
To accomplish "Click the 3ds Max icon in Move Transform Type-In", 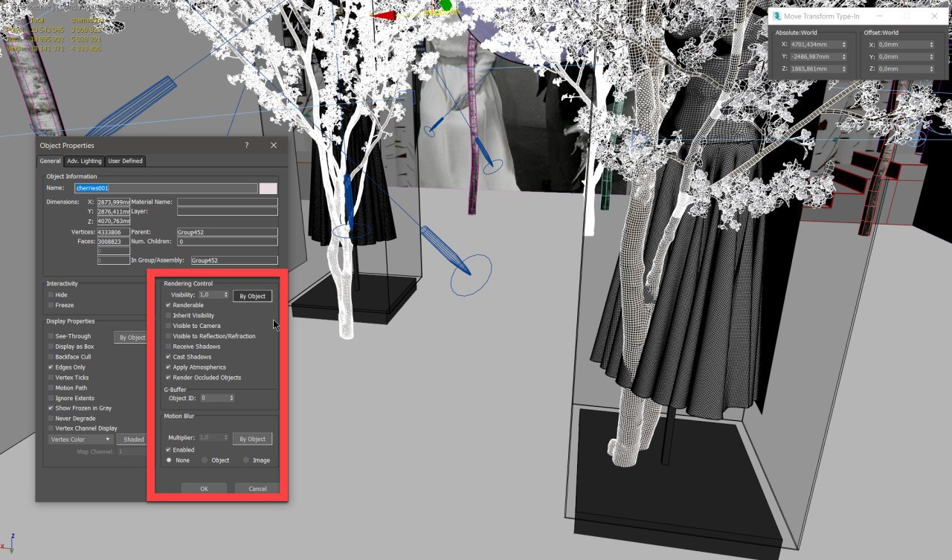I will (x=777, y=16).
